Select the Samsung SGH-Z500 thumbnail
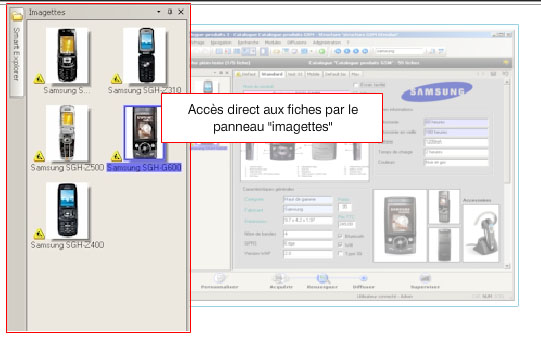This screenshot has height=362, width=541. [x=68, y=133]
